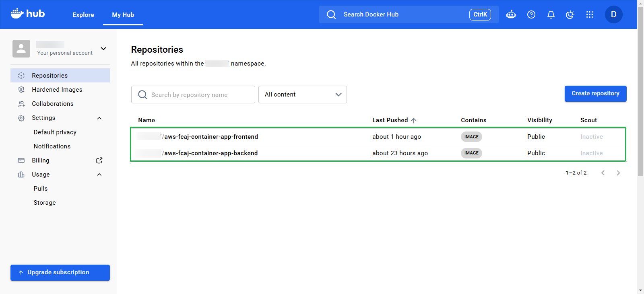The width and height of the screenshot is (644, 294).
Task: Collapse the Settings section chevron
Action: pyautogui.click(x=99, y=118)
